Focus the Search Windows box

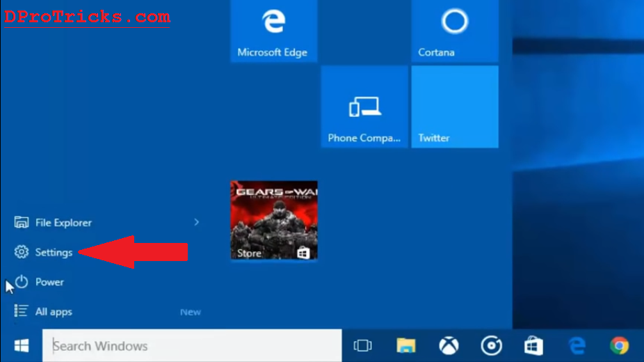[192, 345]
